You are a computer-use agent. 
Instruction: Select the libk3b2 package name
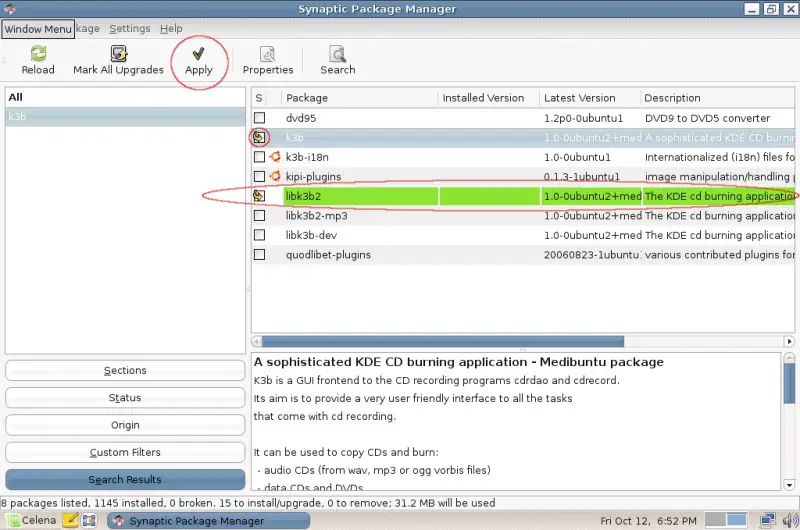tap(303, 196)
